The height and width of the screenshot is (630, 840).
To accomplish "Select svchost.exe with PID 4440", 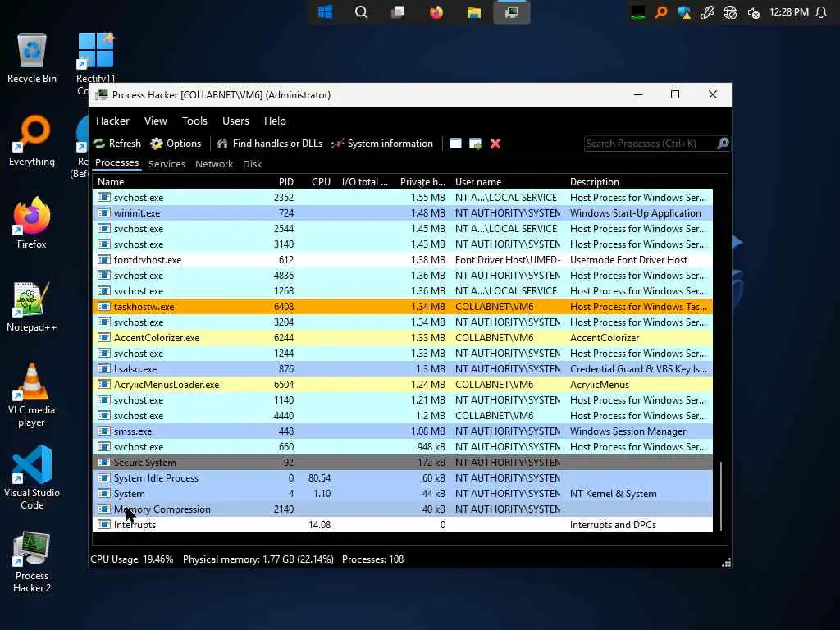I will [402, 416].
